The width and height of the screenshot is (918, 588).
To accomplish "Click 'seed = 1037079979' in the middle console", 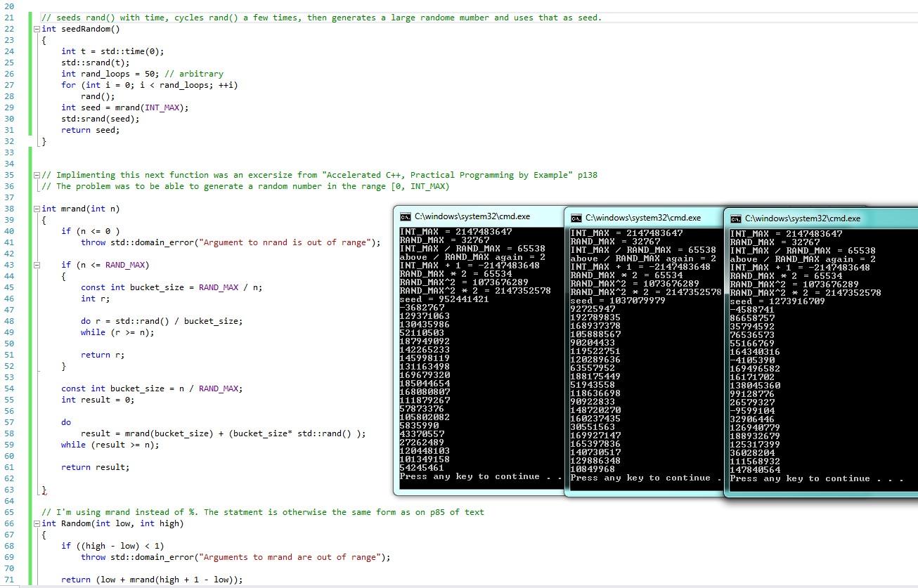I will [618, 301].
